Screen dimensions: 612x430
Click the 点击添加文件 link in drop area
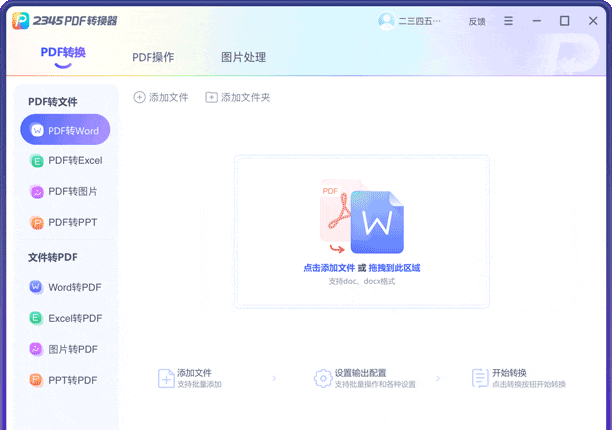tap(329, 268)
